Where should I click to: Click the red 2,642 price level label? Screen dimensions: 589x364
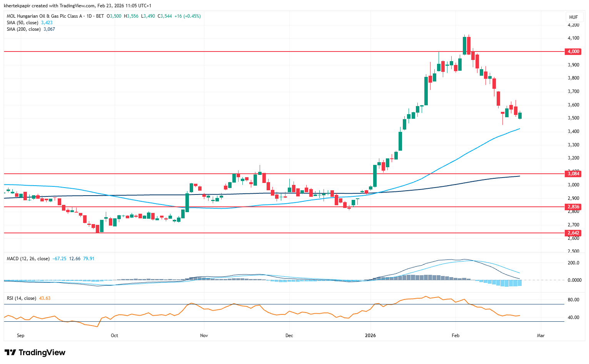coord(573,233)
